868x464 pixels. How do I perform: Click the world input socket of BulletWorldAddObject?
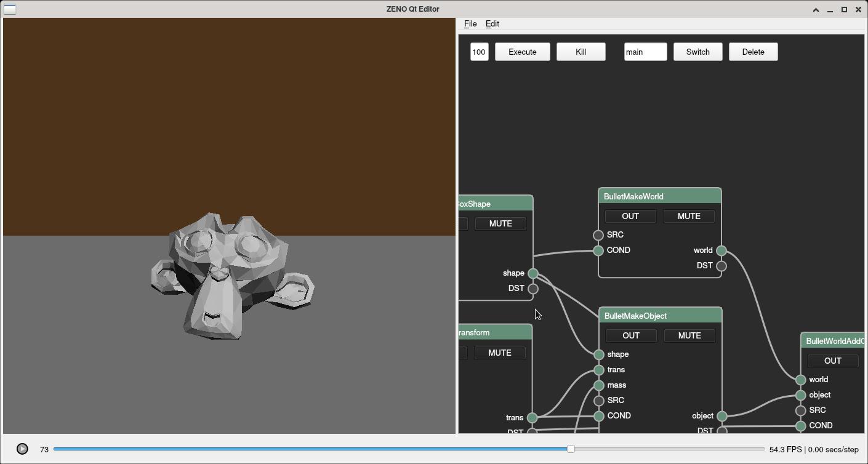pos(801,380)
